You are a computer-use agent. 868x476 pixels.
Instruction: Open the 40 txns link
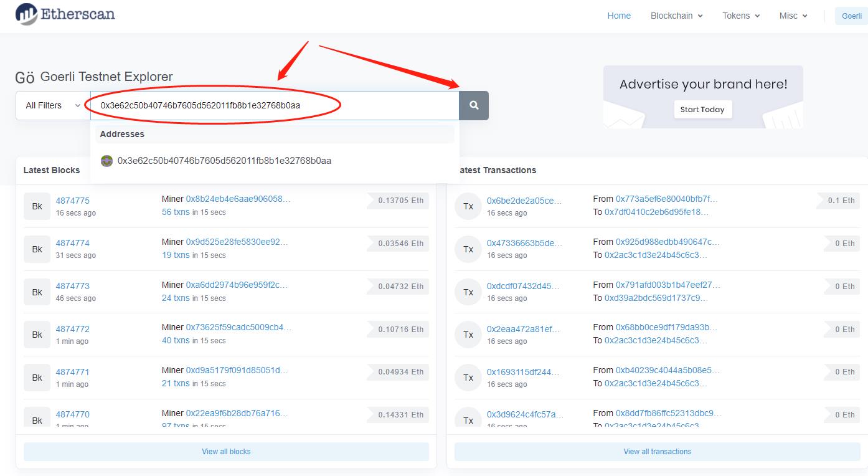pos(176,340)
